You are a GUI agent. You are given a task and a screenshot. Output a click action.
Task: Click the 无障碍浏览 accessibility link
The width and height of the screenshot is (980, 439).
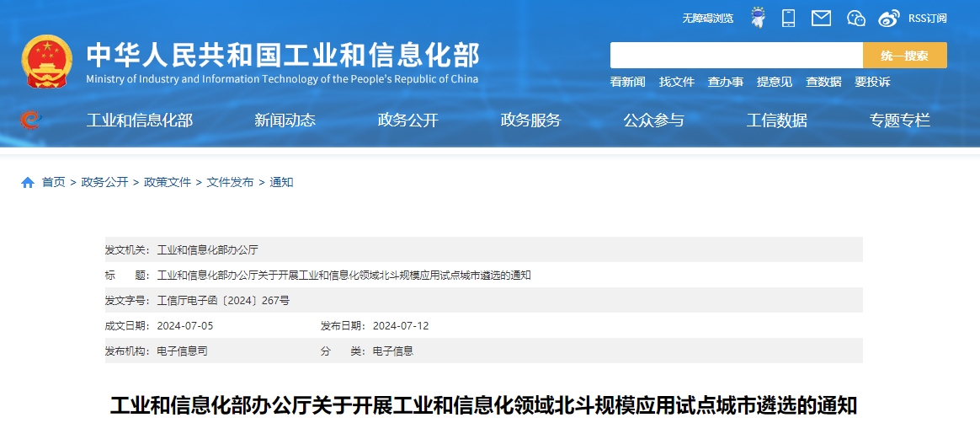tap(707, 19)
